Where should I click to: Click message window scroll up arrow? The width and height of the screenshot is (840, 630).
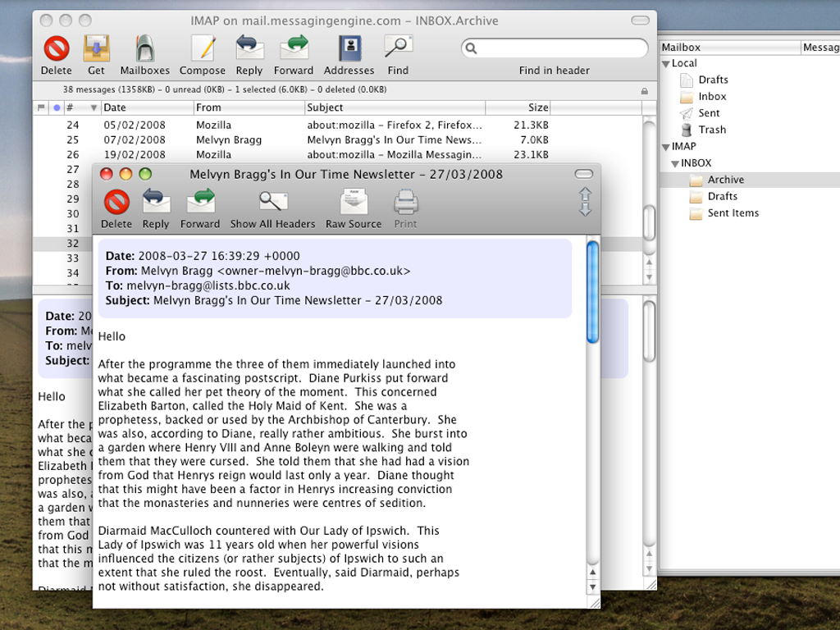pyautogui.click(x=592, y=572)
